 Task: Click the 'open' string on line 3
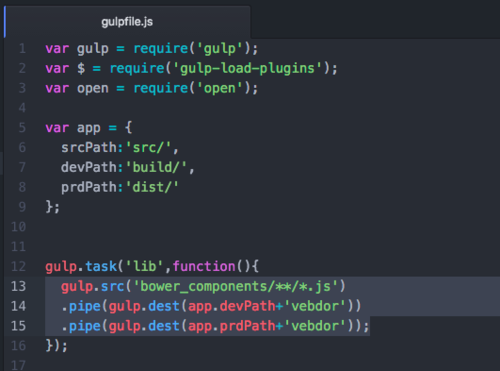click(x=220, y=88)
